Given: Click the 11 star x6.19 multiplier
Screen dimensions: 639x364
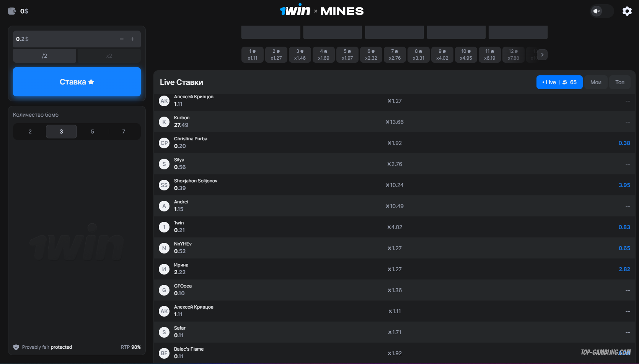Looking at the screenshot, I should point(490,55).
